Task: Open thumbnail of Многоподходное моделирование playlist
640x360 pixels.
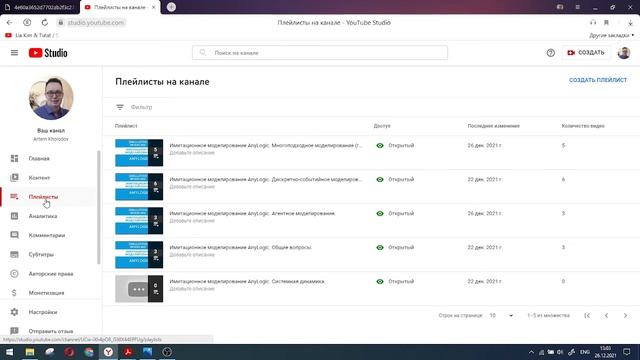Action: pos(139,153)
